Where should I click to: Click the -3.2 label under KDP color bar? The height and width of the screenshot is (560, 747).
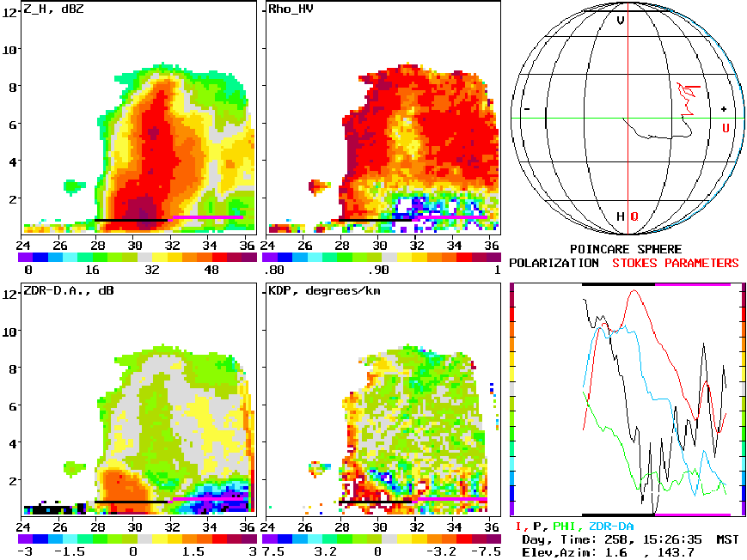[x=441, y=551]
